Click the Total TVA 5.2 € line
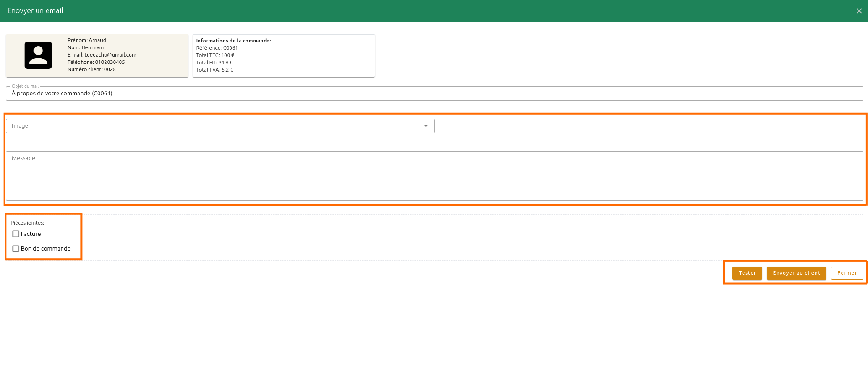This screenshot has width=868, height=392. 214,70
